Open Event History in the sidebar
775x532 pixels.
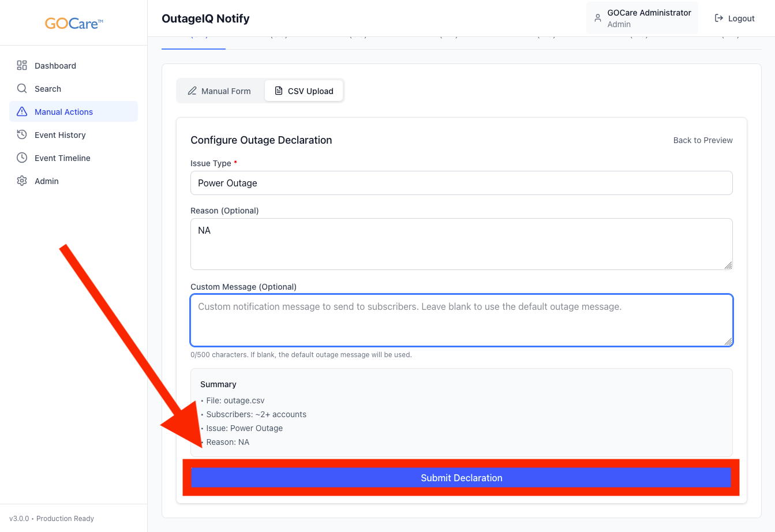(x=60, y=135)
